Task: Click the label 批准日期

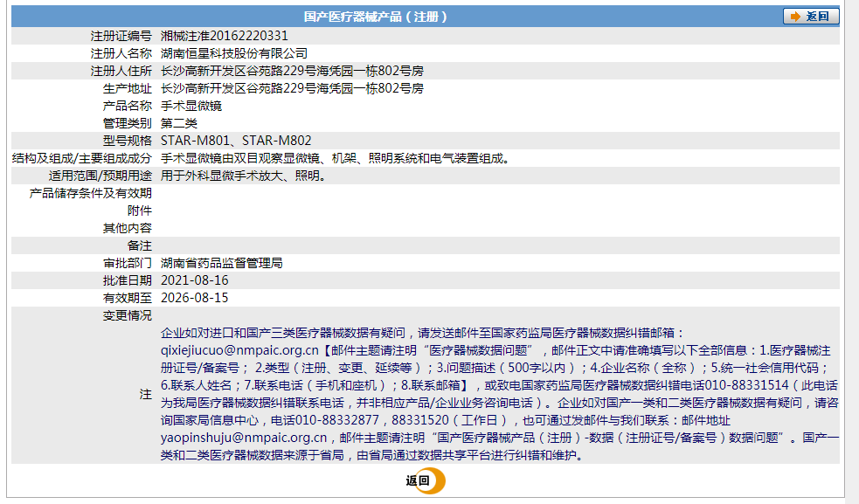Action: (x=127, y=280)
